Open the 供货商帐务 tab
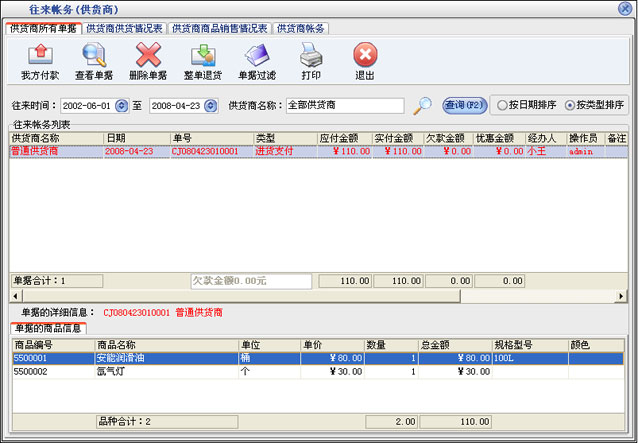 (301, 29)
